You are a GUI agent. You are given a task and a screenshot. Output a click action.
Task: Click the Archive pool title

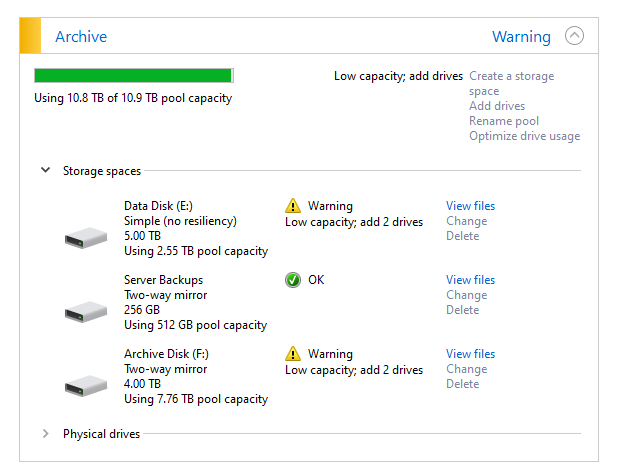coord(81,37)
